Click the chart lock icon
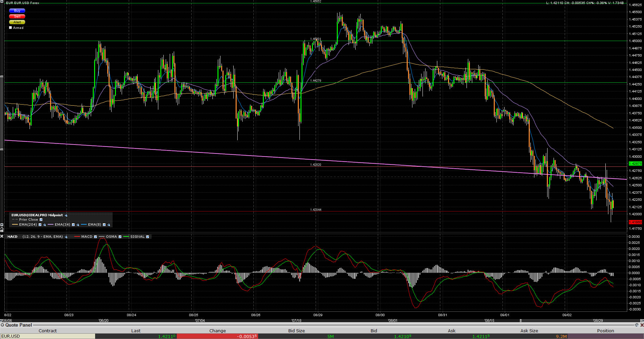Screen dimensions: 644x339 click(2, 230)
